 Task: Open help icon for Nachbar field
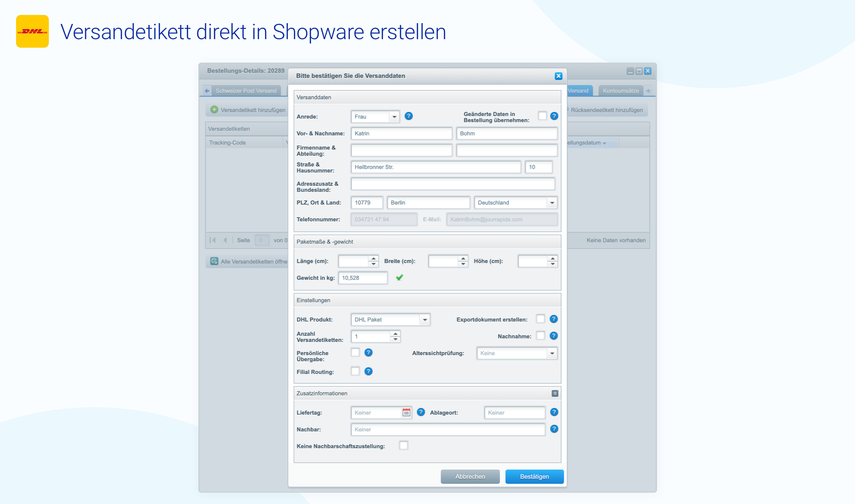click(x=554, y=429)
